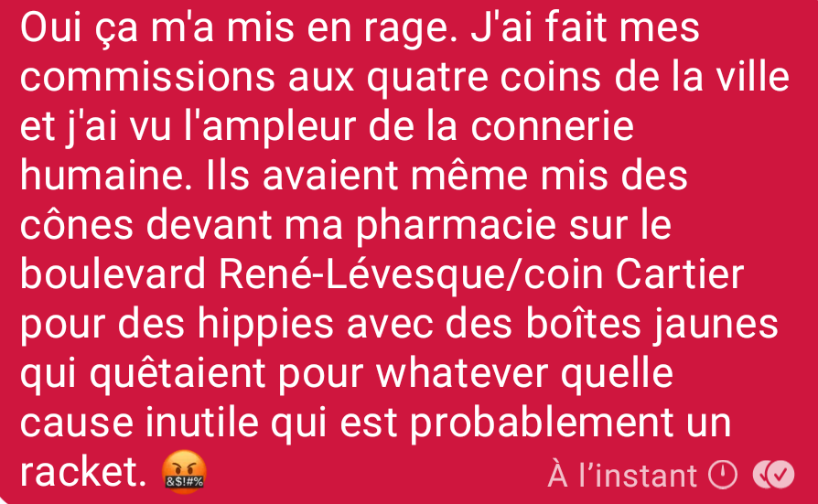This screenshot has height=504, width=818.
Task: Click the word "connerie" in the message
Action: [x=552, y=127]
